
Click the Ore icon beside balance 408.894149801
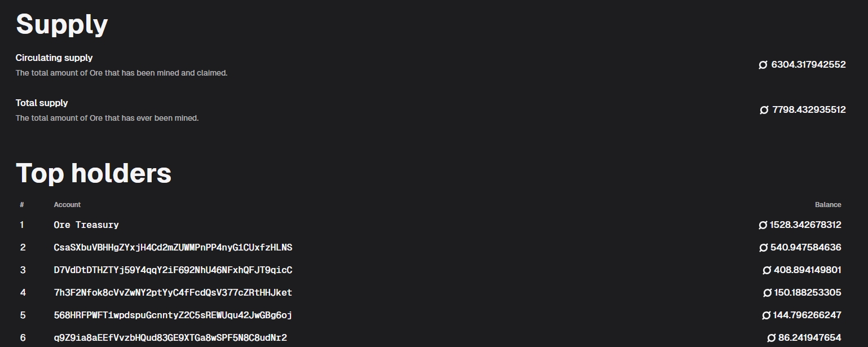[767, 270]
